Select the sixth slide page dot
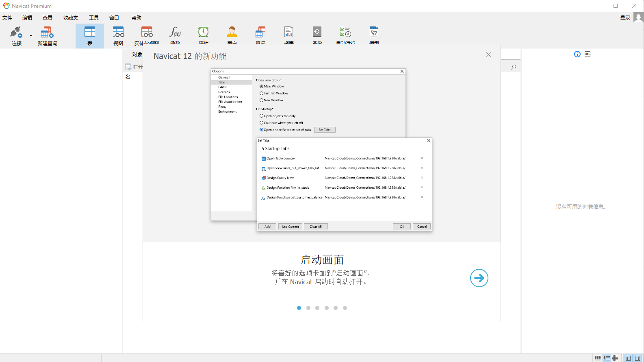 pos(345,308)
